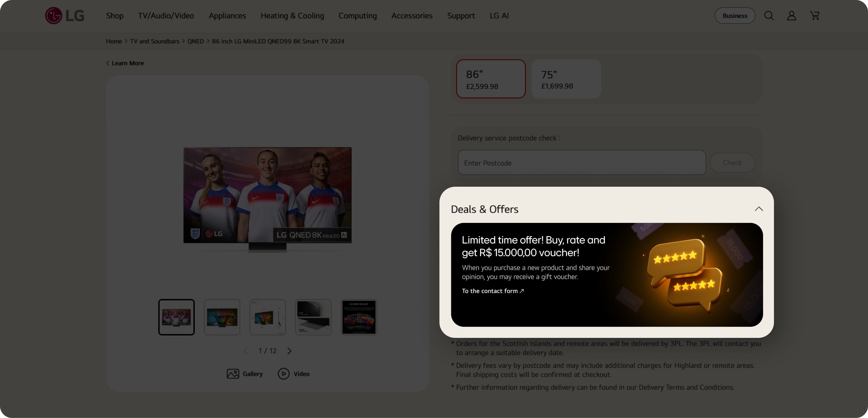Click the Enter Postcode field

click(581, 163)
